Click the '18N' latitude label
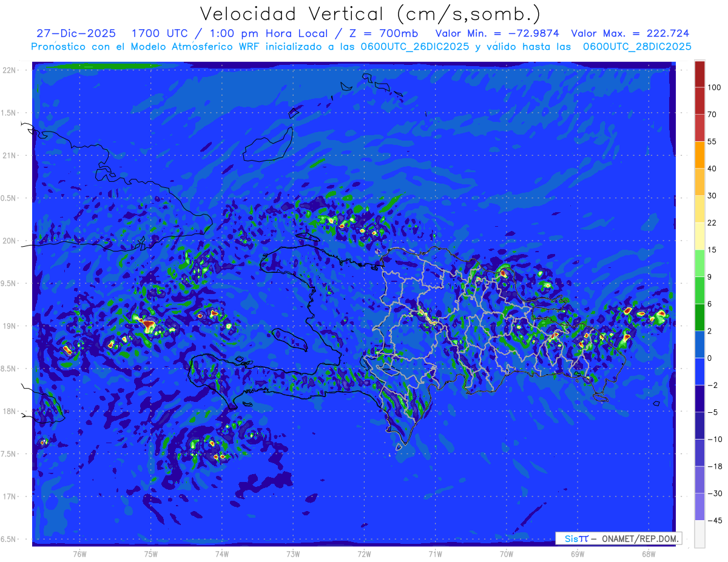 pyautogui.click(x=10, y=411)
